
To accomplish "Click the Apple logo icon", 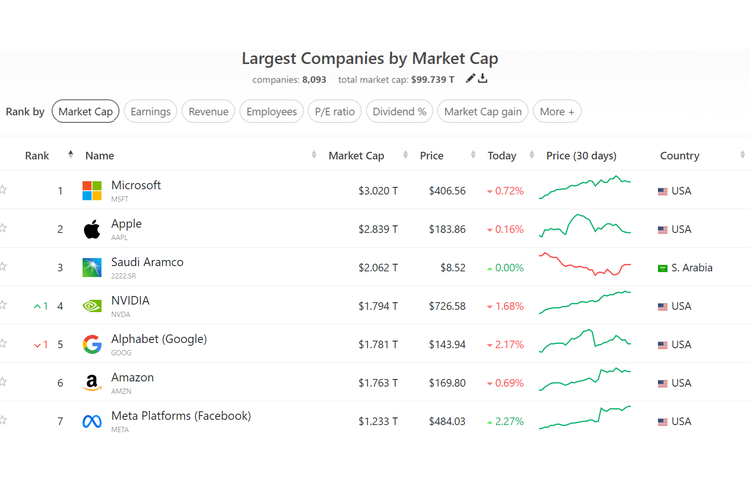I will pyautogui.click(x=92, y=229).
